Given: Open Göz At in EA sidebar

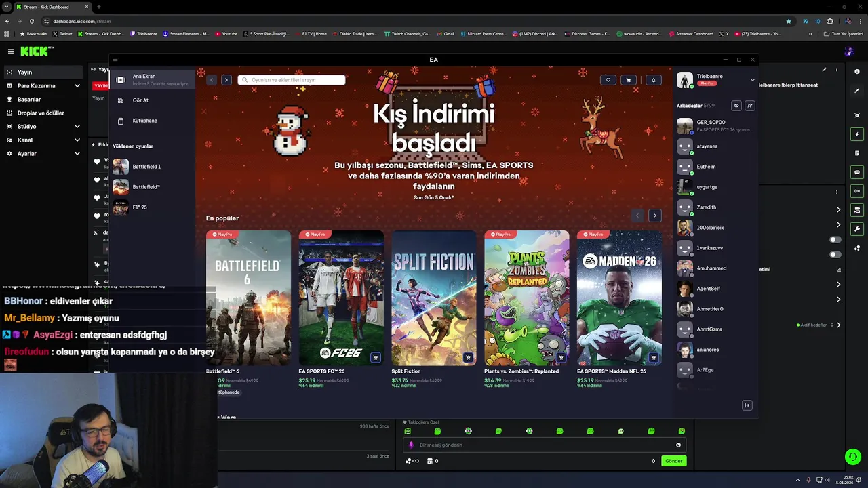Looking at the screenshot, I should [x=153, y=100].
